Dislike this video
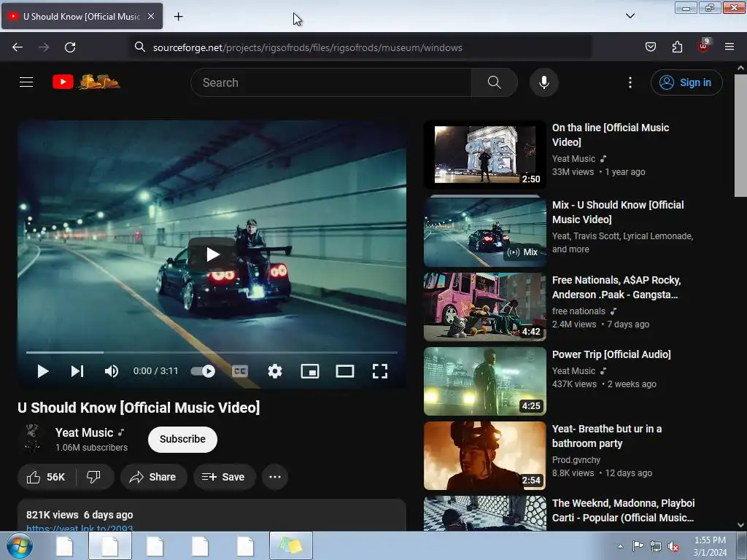 tap(94, 477)
